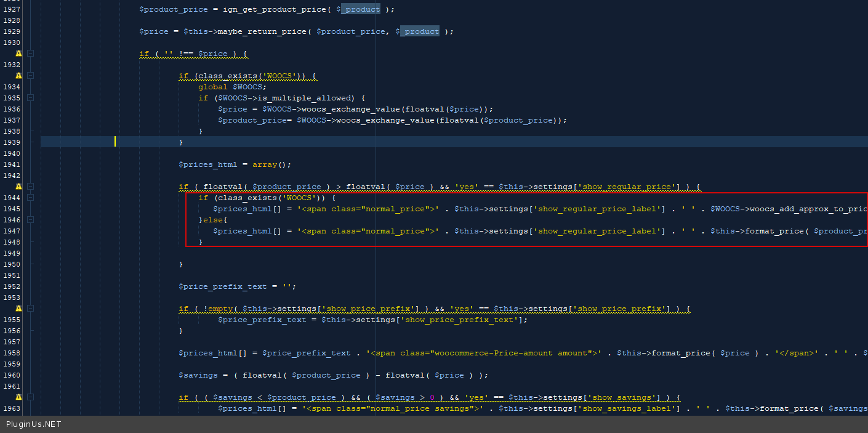This screenshot has height=433, width=868.
Task: Click line number 1958 in the gutter
Action: coord(12,353)
